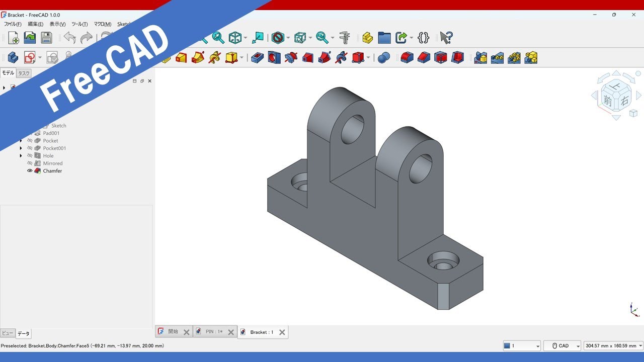Select the Additive Pipe tool

point(198,57)
